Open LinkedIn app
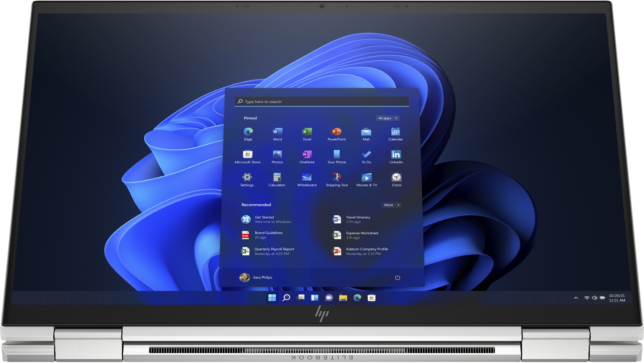Viewport: 644px width, 363px height. click(x=396, y=157)
